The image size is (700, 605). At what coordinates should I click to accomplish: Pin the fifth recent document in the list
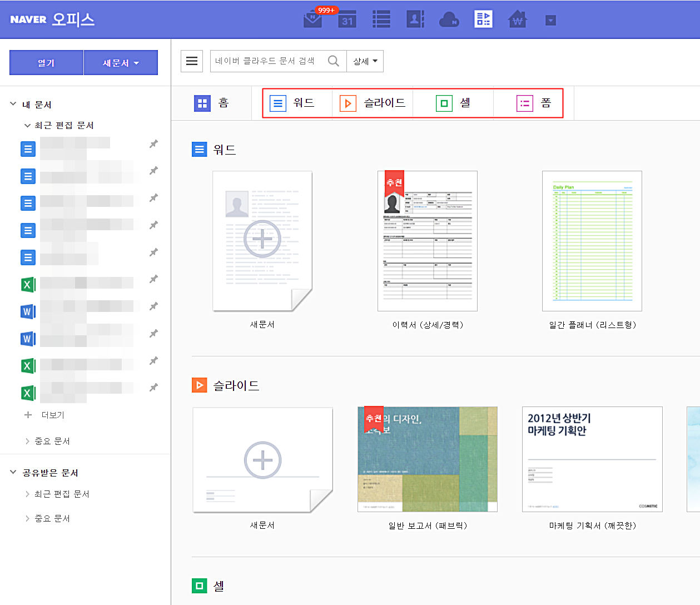click(153, 252)
